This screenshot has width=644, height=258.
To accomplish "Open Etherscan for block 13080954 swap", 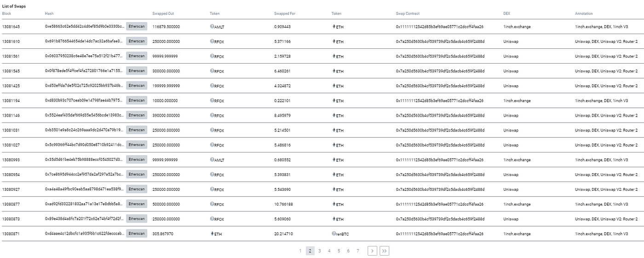I will (x=137, y=174).
